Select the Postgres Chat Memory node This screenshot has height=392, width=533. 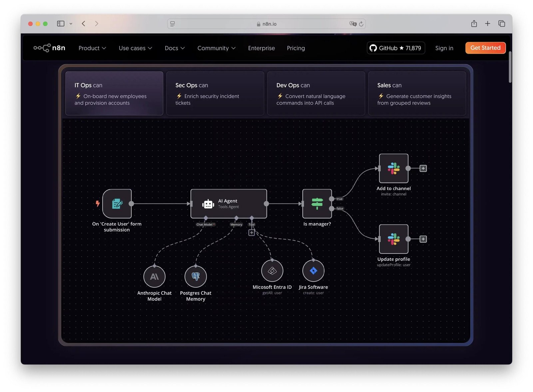(x=196, y=276)
